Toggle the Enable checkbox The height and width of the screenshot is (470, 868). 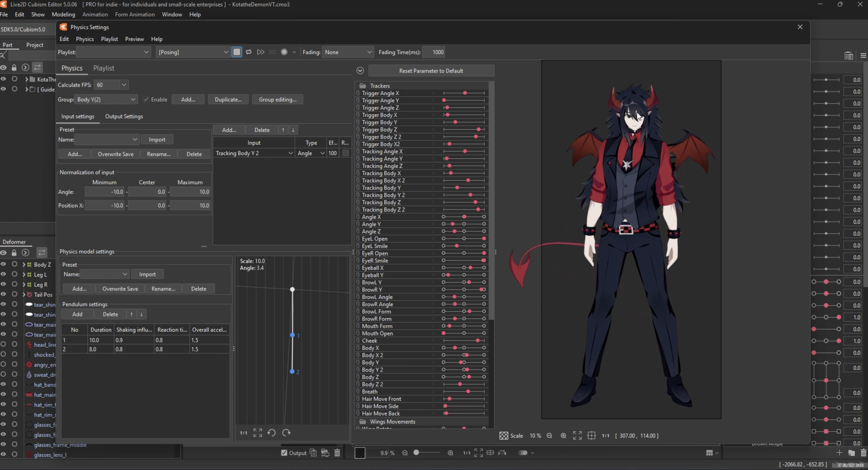(x=146, y=100)
